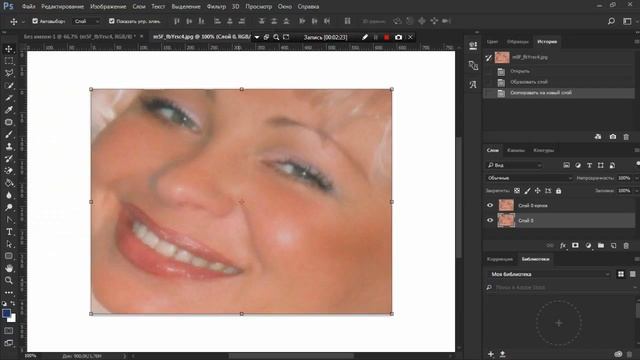Open the Character panel icon

tap(473, 84)
